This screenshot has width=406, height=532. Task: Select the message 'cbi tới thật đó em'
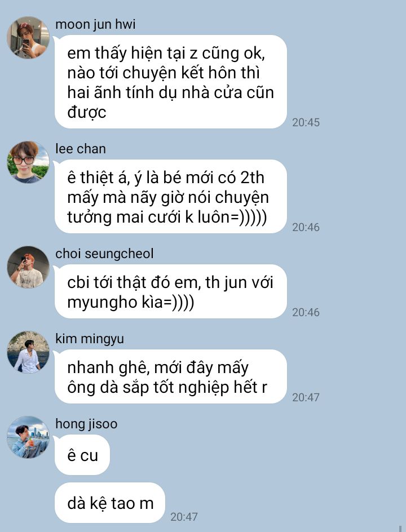(171, 291)
